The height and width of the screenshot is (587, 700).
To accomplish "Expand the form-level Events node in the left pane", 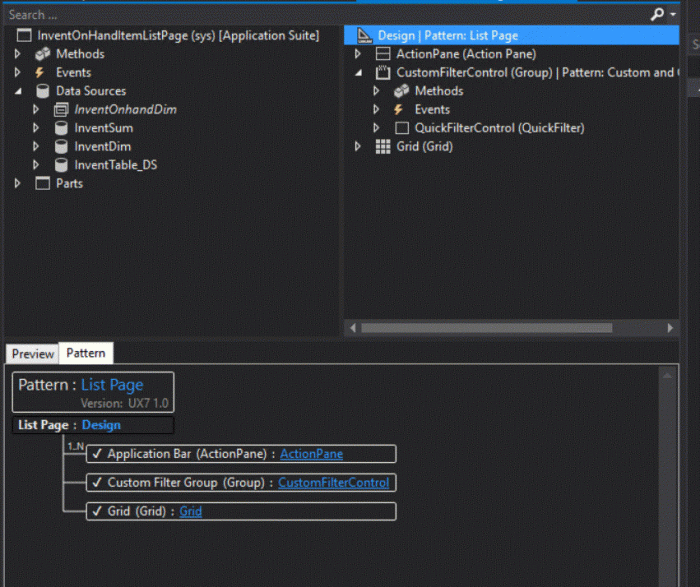I will 18,72.
